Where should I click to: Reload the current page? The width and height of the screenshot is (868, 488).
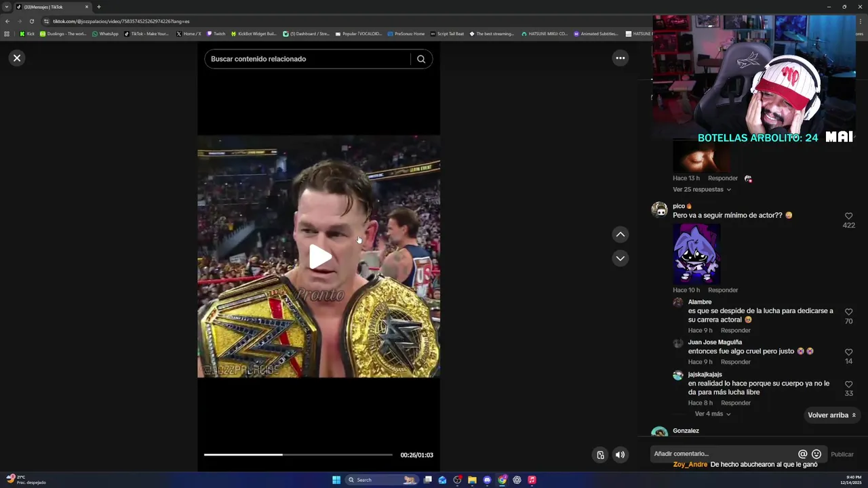tap(31, 21)
